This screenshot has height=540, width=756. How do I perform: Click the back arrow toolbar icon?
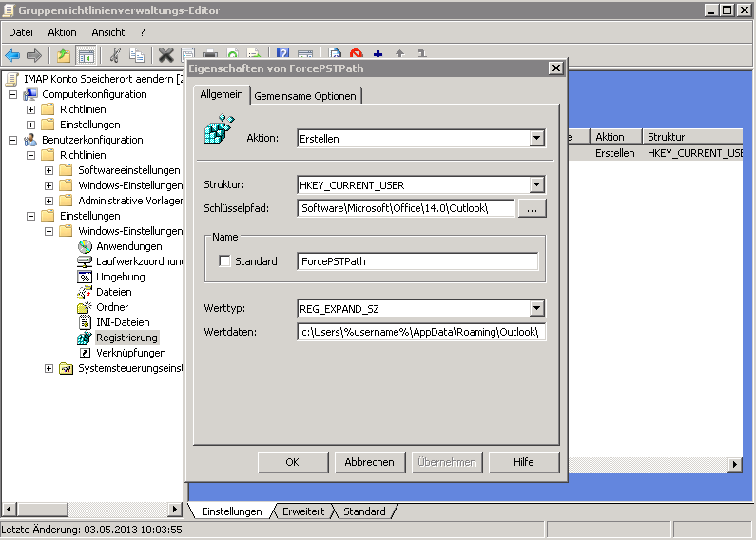point(12,55)
